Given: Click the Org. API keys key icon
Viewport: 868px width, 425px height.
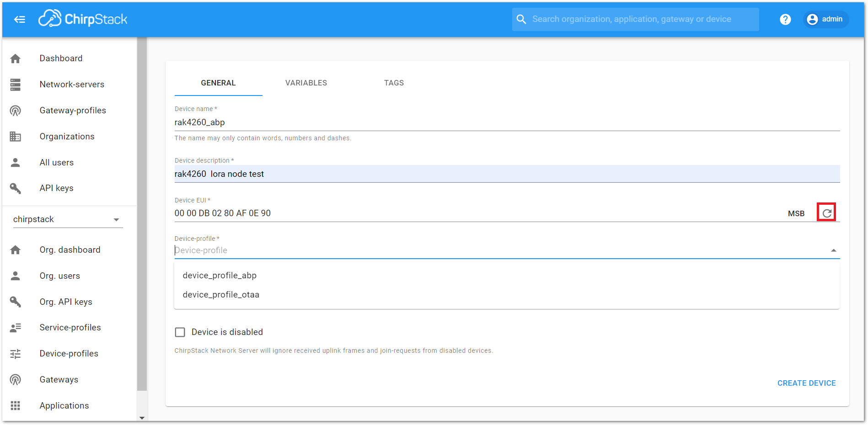Looking at the screenshot, I should point(16,302).
